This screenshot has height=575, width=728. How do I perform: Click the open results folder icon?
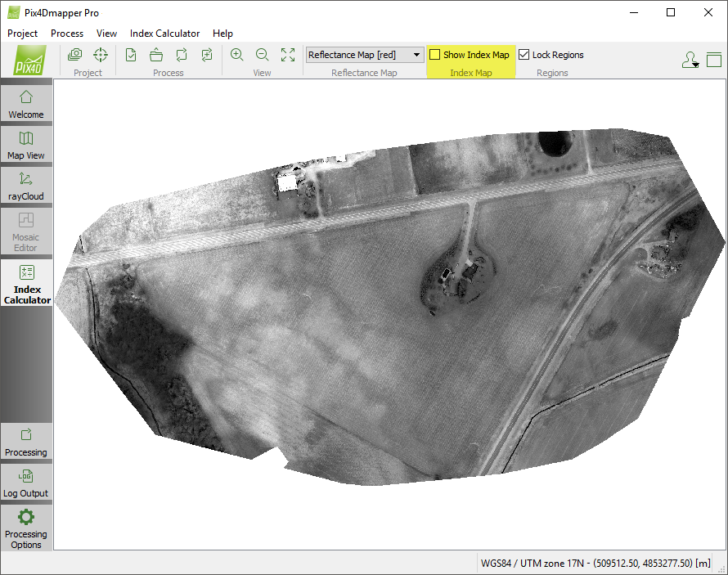[156, 55]
